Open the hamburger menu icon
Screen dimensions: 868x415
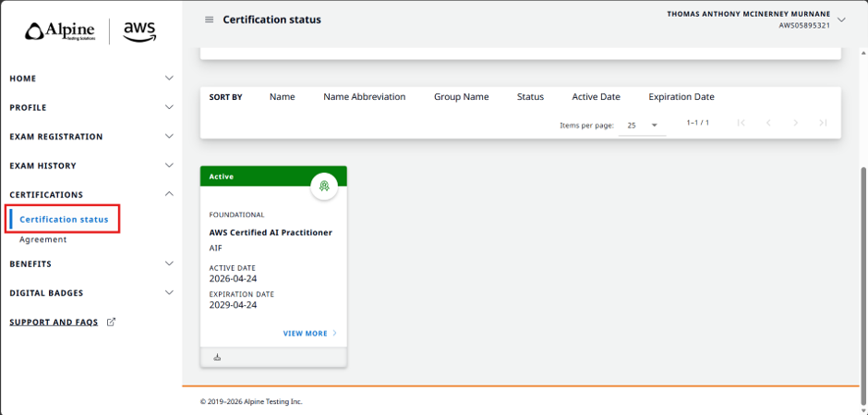[210, 20]
